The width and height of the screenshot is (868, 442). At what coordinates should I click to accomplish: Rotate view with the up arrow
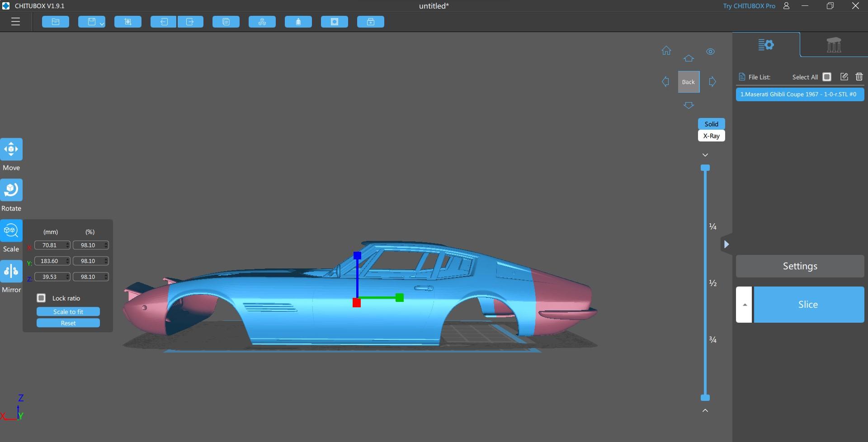tap(689, 58)
